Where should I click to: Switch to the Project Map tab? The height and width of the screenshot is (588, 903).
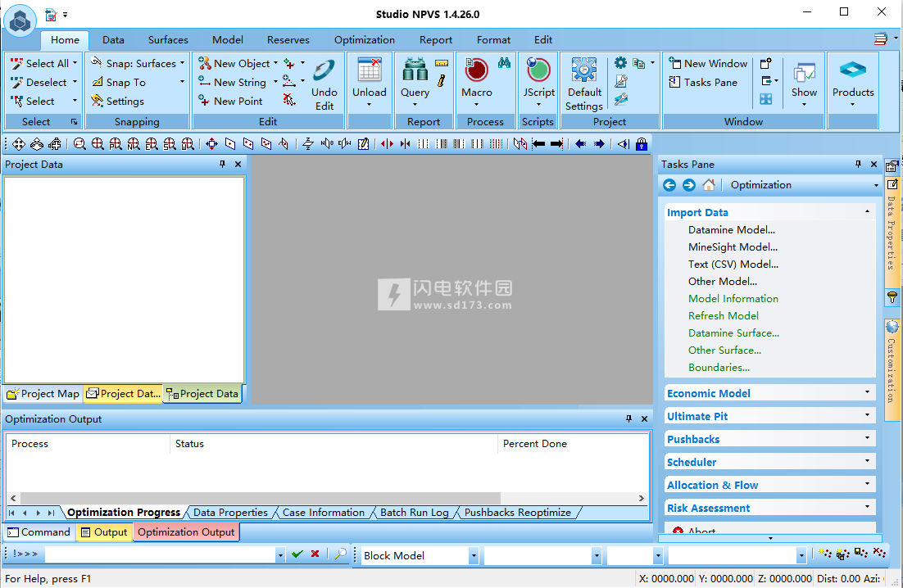click(x=43, y=394)
